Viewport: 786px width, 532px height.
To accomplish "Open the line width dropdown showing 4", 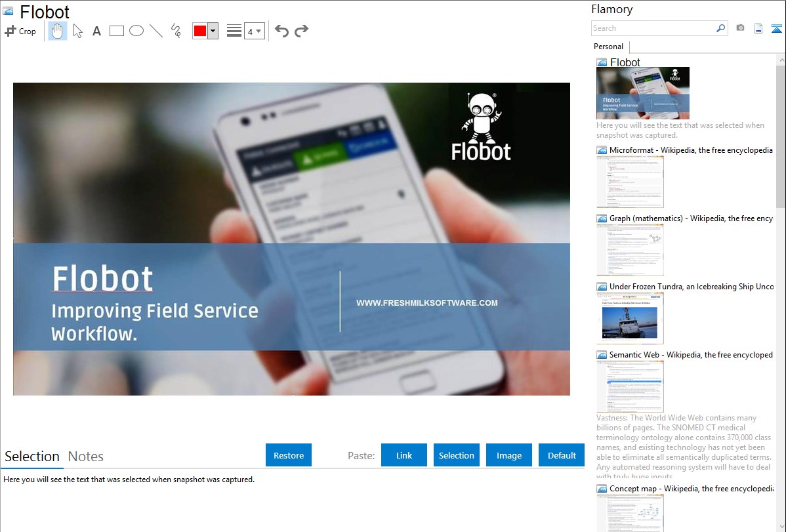I will [x=255, y=31].
